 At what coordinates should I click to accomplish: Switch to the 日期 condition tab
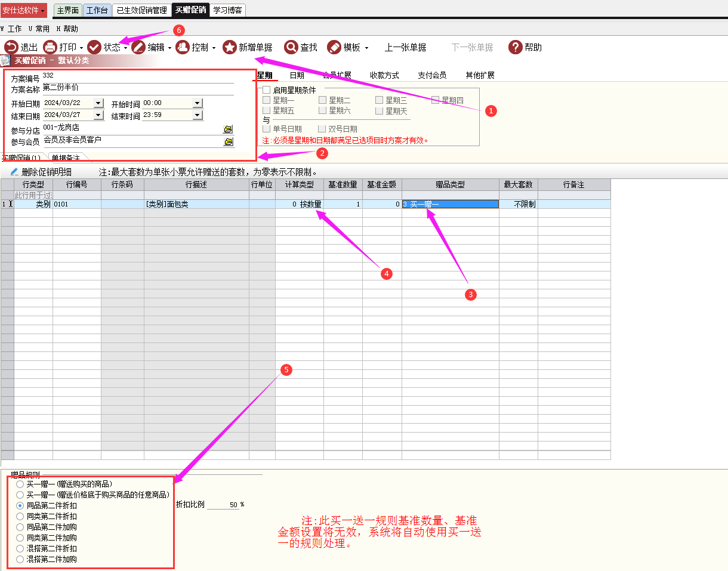[x=297, y=75]
